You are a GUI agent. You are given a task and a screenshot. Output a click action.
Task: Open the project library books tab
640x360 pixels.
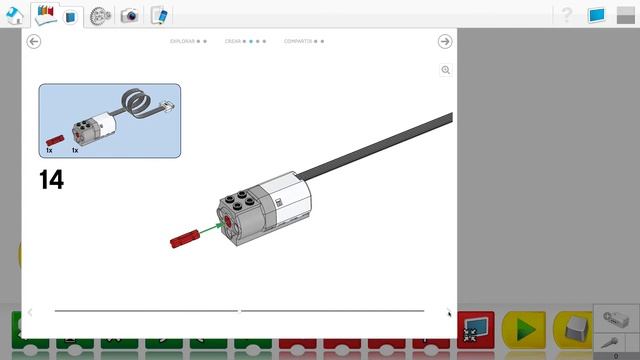[45, 16]
